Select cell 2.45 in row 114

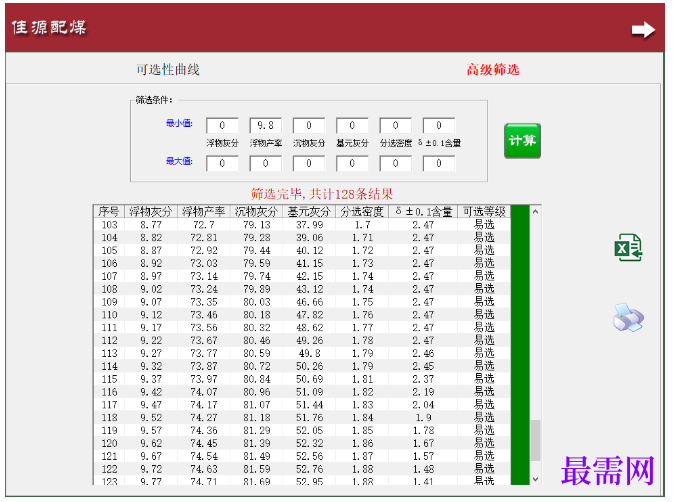coord(423,366)
